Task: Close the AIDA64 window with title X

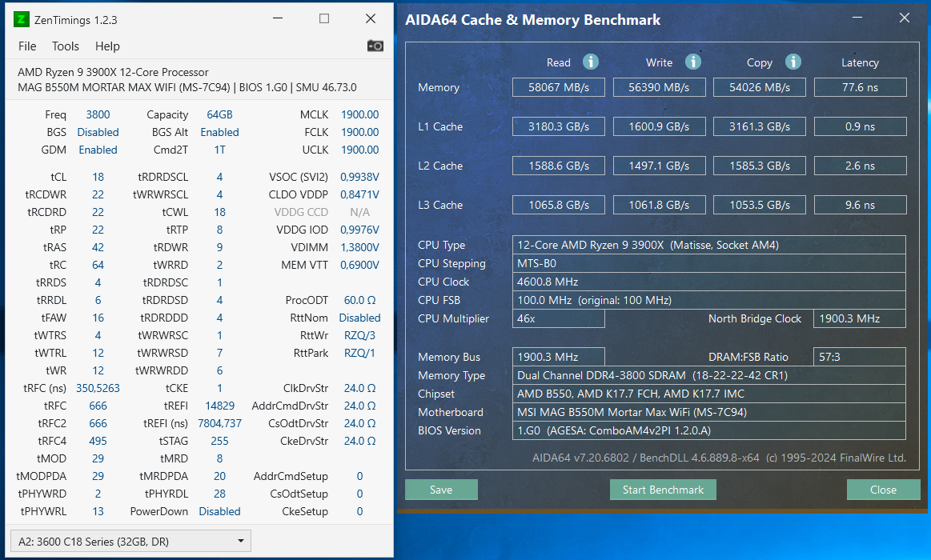Action: [x=905, y=18]
